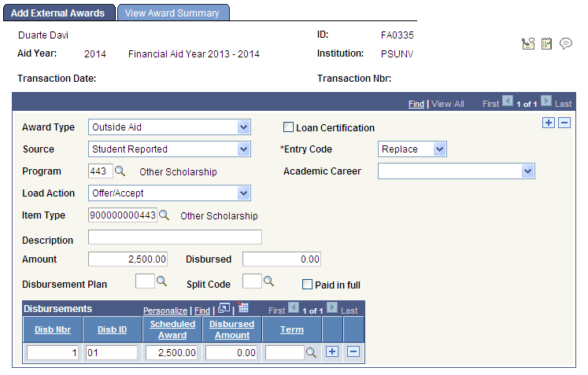Click the Program code field
This screenshot has width=588, height=375.
(x=101, y=171)
